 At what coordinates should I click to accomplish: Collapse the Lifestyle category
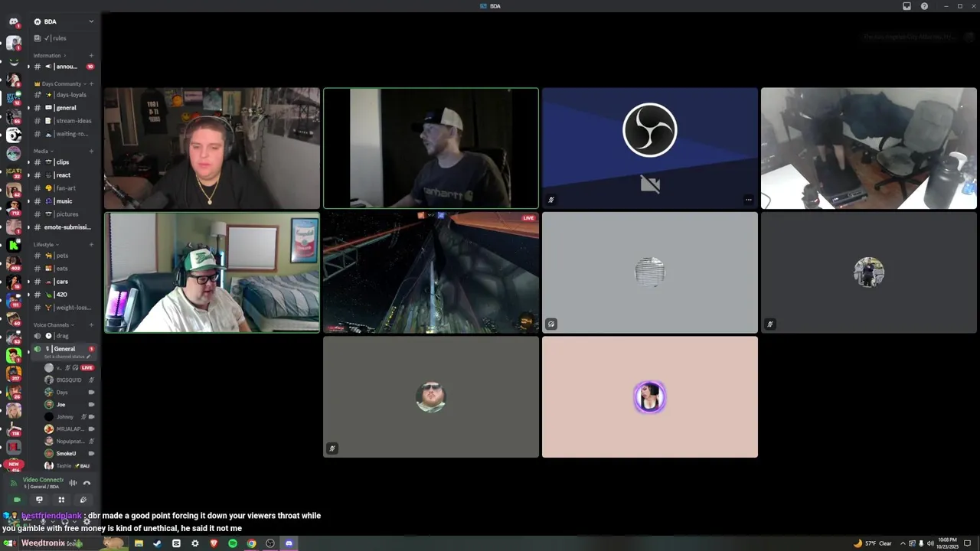pos(46,244)
